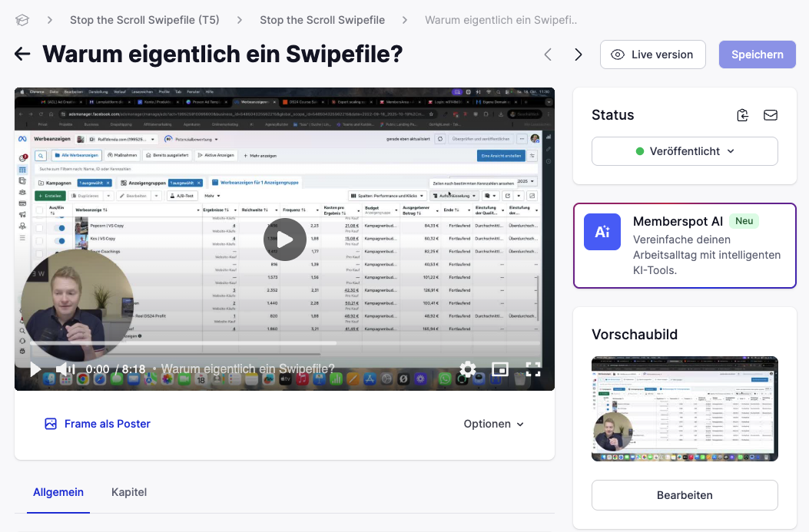
Task: Click the home icon in the breadcrumb
Action: [22, 21]
